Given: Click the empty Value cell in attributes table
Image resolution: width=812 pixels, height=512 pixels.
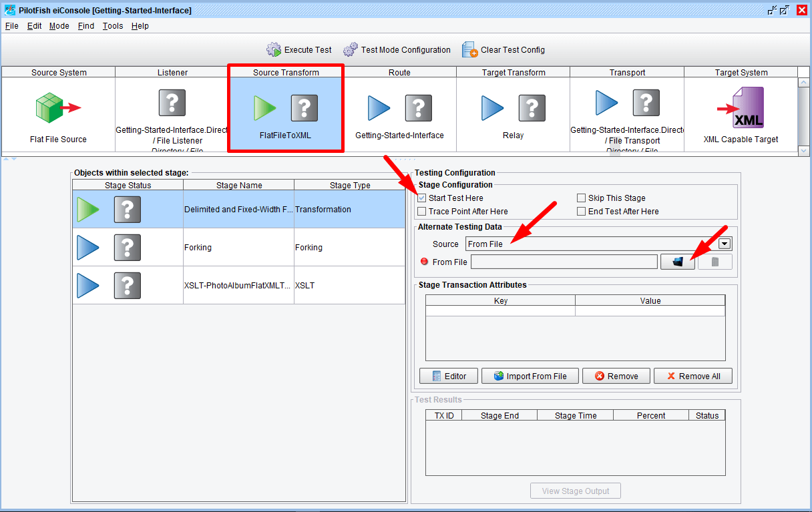Looking at the screenshot, I should tap(650, 311).
